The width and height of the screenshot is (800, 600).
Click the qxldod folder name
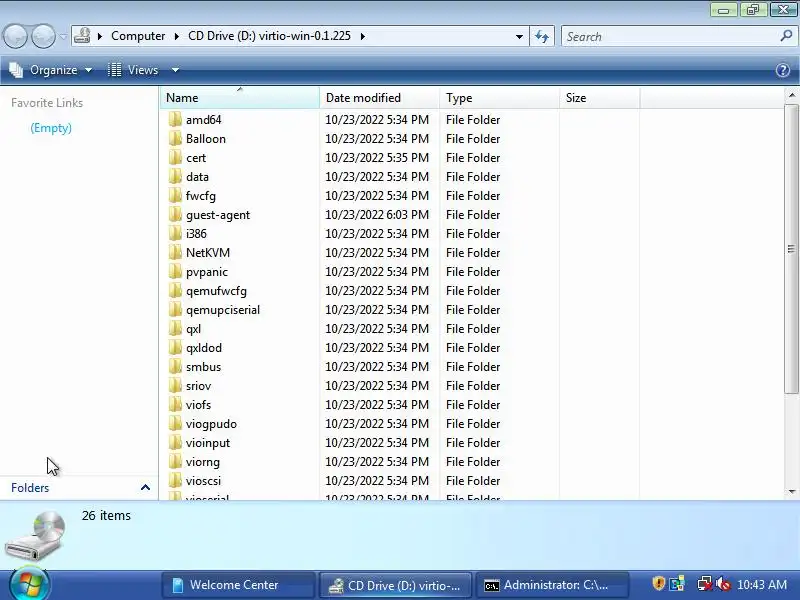pos(204,348)
